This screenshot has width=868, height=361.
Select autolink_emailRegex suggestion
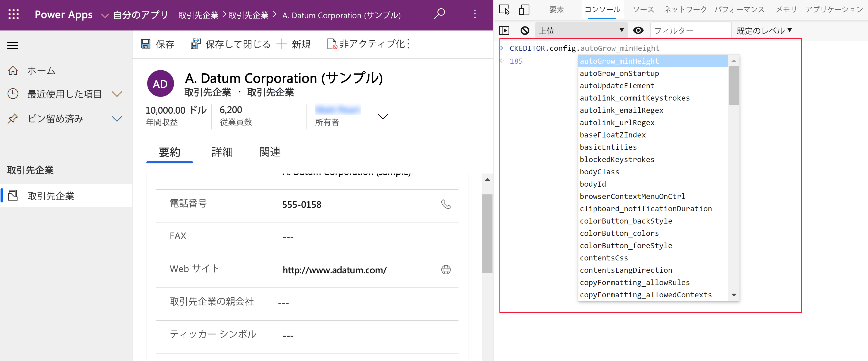[653, 110]
